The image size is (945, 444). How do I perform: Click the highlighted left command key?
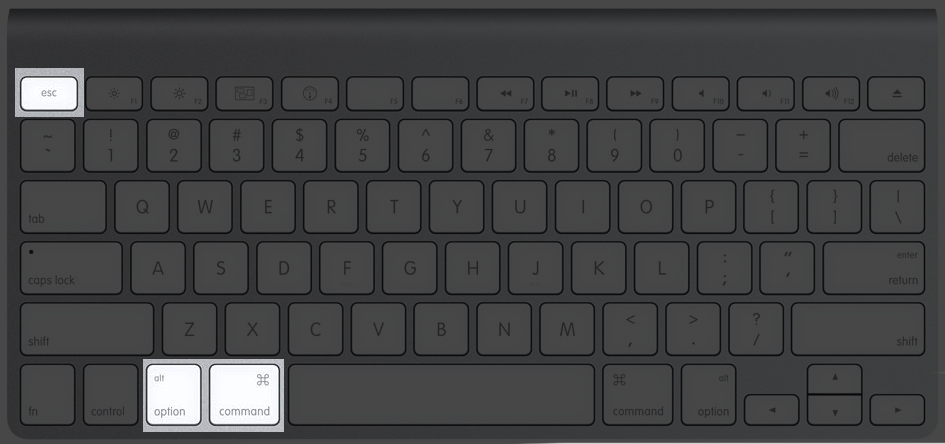pyautogui.click(x=244, y=395)
